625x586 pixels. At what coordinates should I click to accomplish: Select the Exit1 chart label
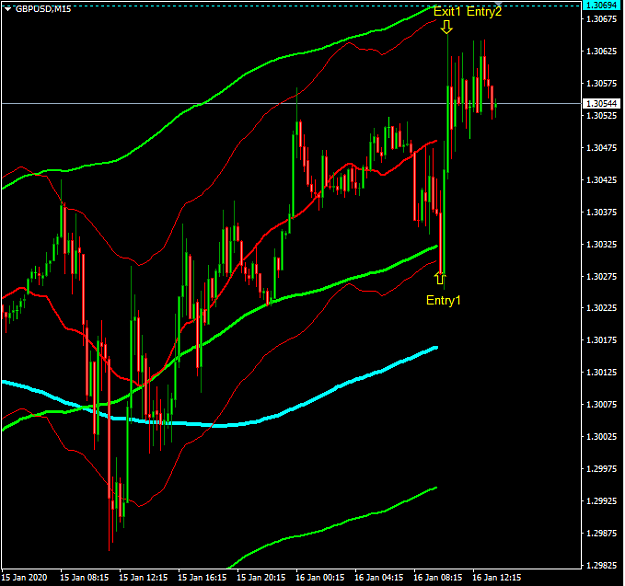click(x=447, y=12)
